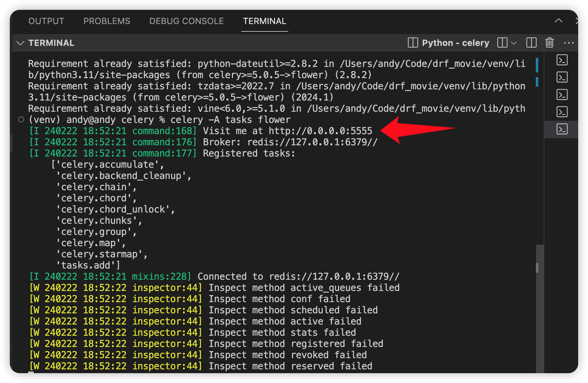588x383 pixels.
Task: Switch to the PROBLEMS tab
Action: tap(107, 21)
